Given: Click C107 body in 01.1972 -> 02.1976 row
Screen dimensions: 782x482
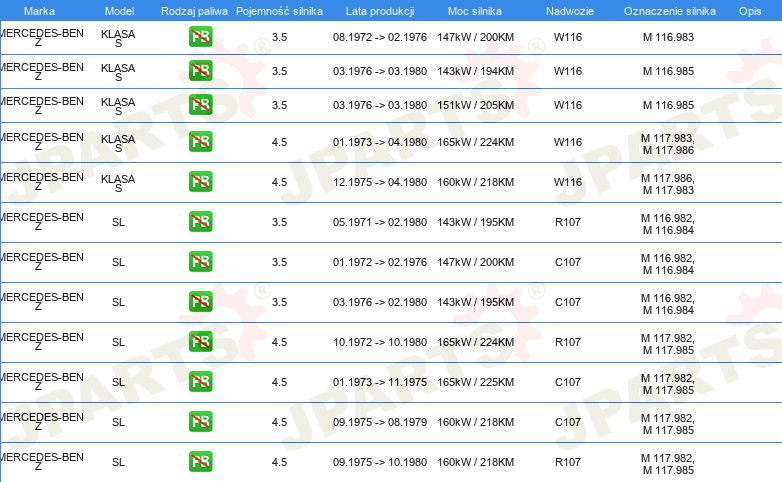Looking at the screenshot, I should 568,261.
